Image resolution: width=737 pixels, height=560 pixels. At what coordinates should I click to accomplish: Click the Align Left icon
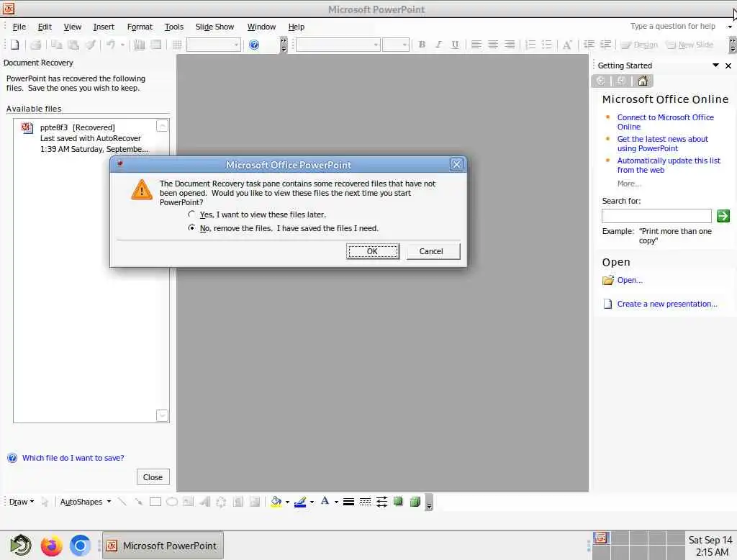(x=476, y=45)
